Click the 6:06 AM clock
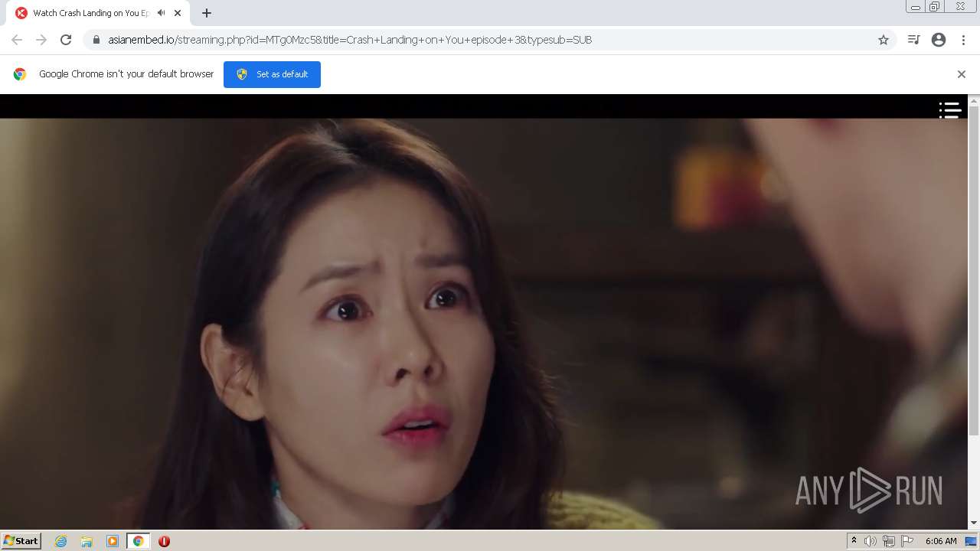 941,541
